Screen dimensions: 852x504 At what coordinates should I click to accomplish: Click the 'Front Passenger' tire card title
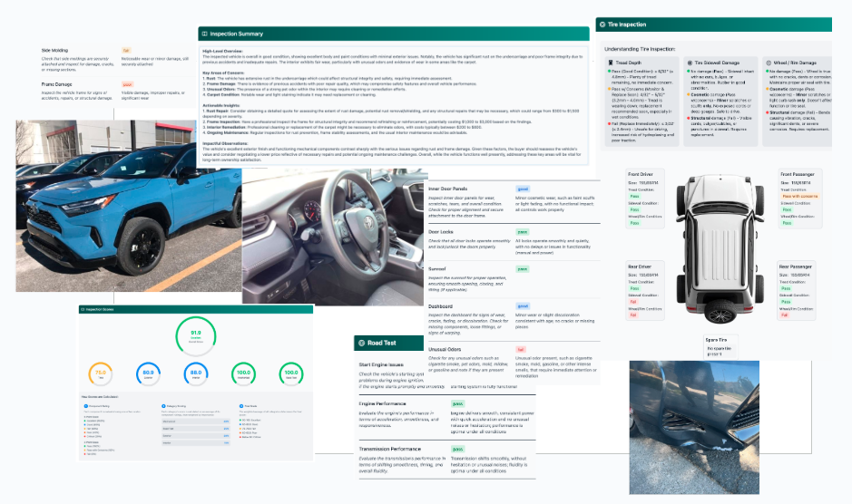point(798,174)
